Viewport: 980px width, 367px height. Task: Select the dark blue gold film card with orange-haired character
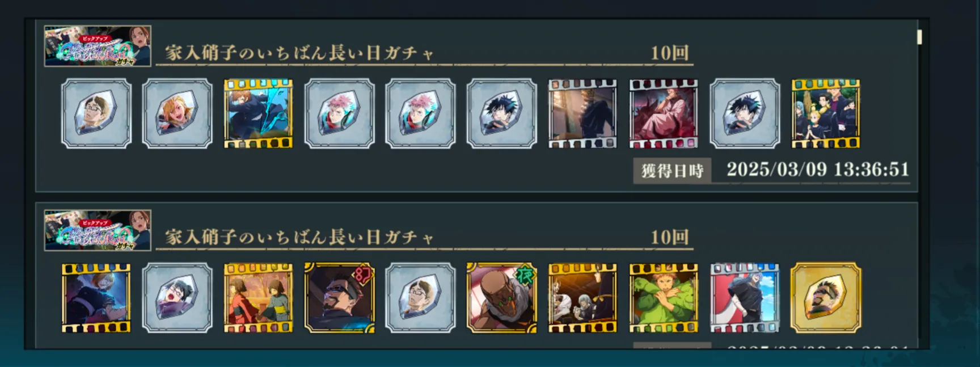(96, 297)
